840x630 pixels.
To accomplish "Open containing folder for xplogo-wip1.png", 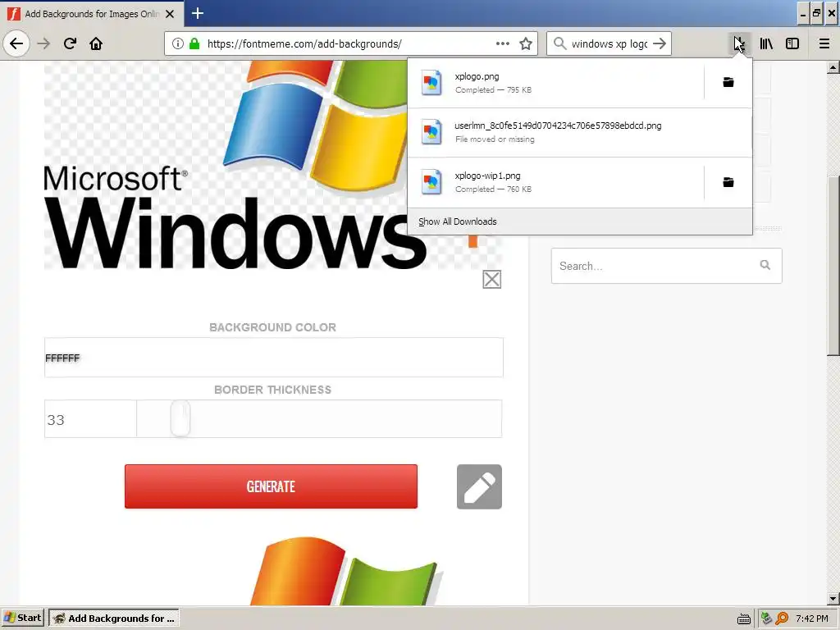I will pos(728,182).
